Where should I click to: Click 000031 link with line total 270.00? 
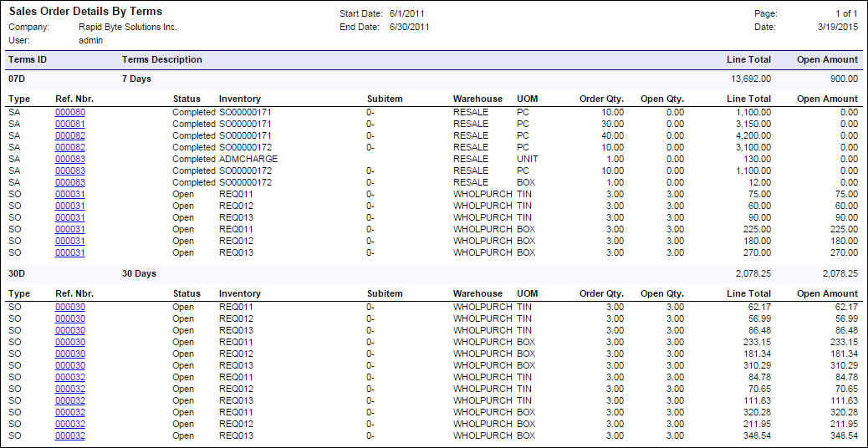70,252
